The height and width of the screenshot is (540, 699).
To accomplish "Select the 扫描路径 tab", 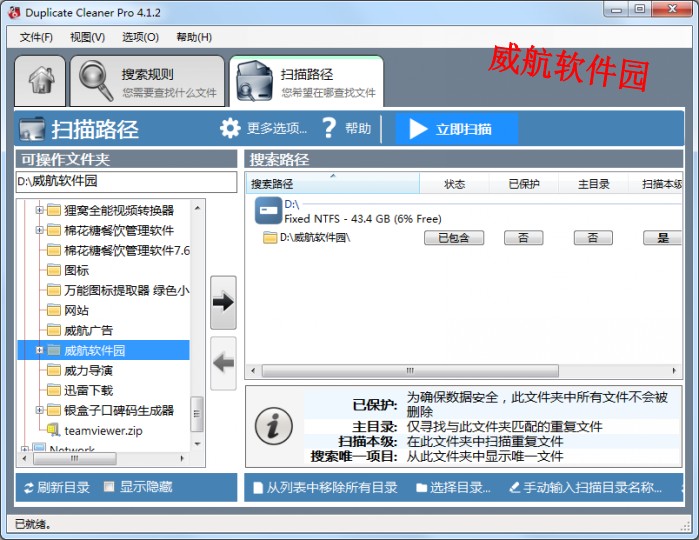I will tap(306, 81).
